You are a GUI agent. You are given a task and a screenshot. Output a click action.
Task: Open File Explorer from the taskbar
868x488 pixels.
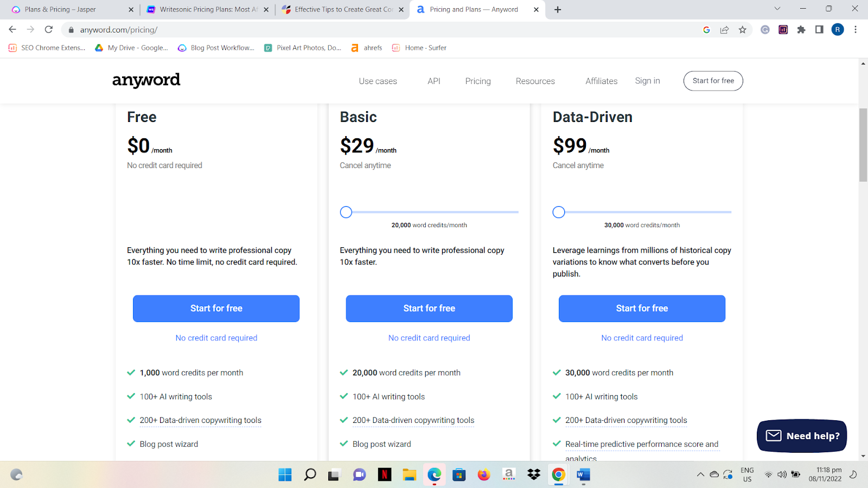click(409, 475)
